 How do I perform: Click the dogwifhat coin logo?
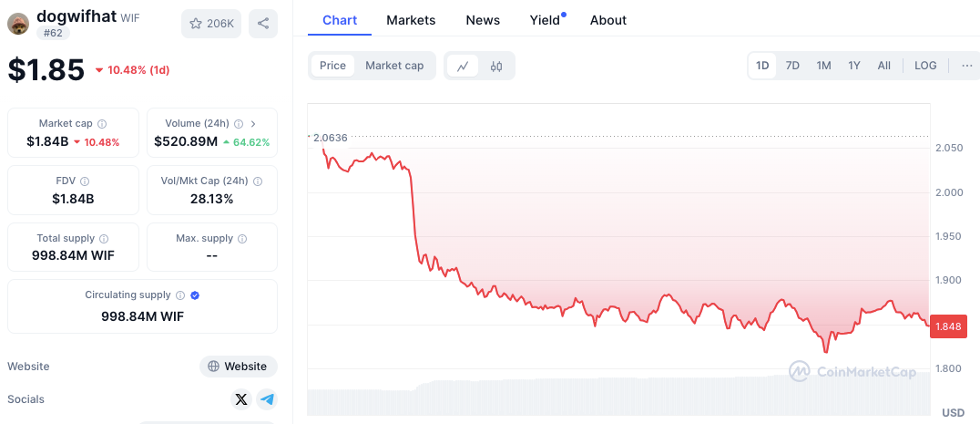pos(18,24)
